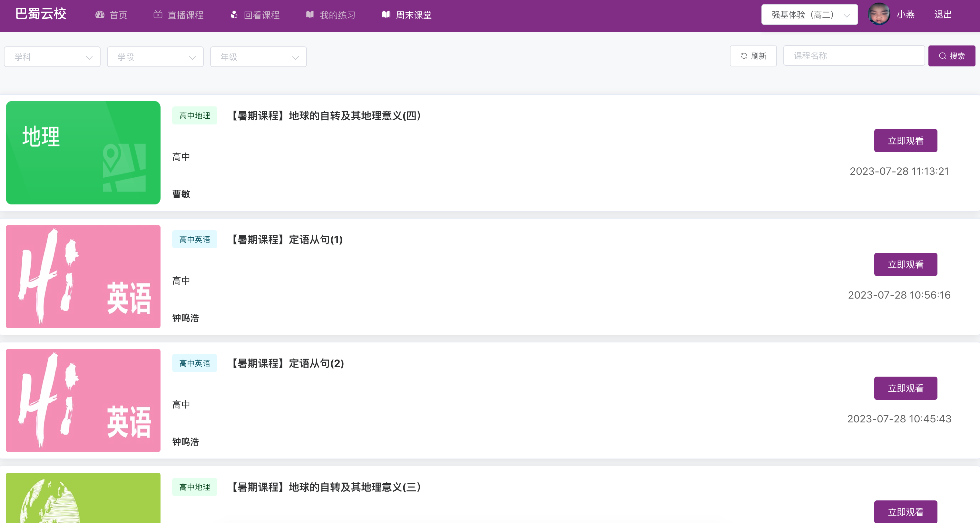Open 回看课程 menu item
The image size is (980, 523).
[262, 15]
